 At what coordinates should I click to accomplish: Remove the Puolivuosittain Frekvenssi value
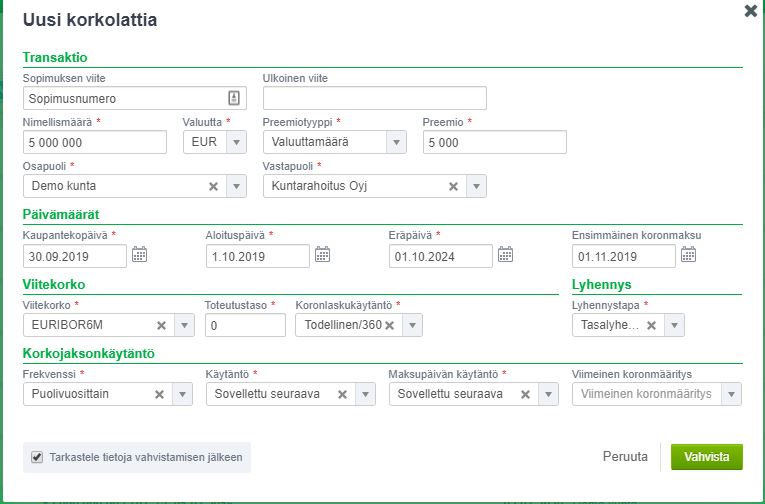coord(159,394)
